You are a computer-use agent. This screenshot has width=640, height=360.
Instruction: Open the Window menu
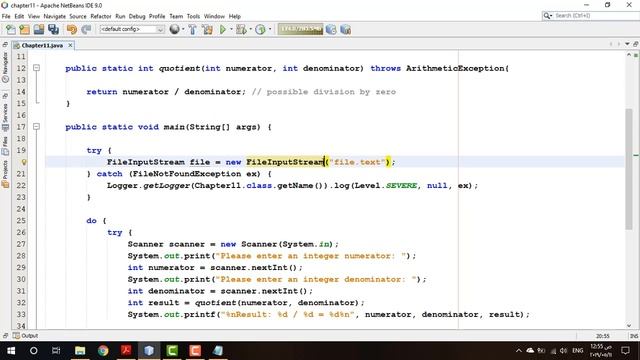214,16
